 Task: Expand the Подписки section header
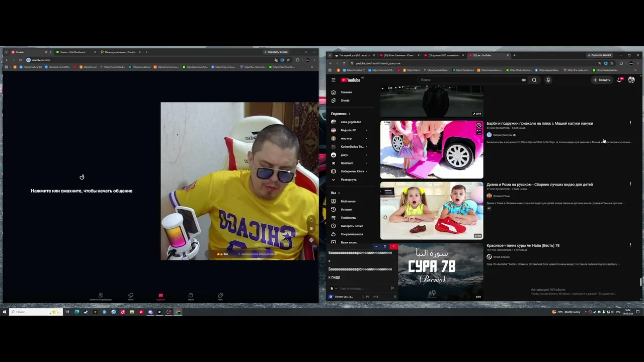click(341, 114)
